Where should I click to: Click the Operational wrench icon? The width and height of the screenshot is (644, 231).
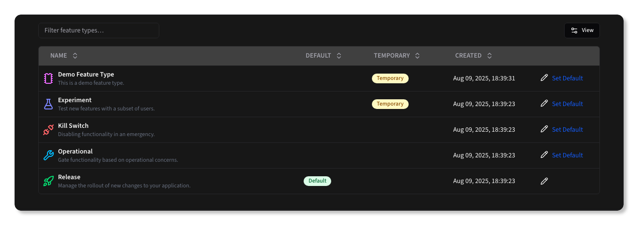coord(48,155)
